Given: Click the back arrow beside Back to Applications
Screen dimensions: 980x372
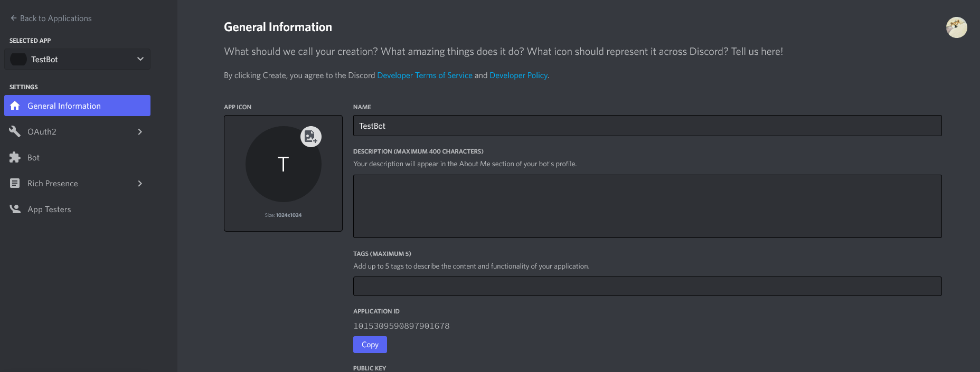Looking at the screenshot, I should click(x=14, y=18).
